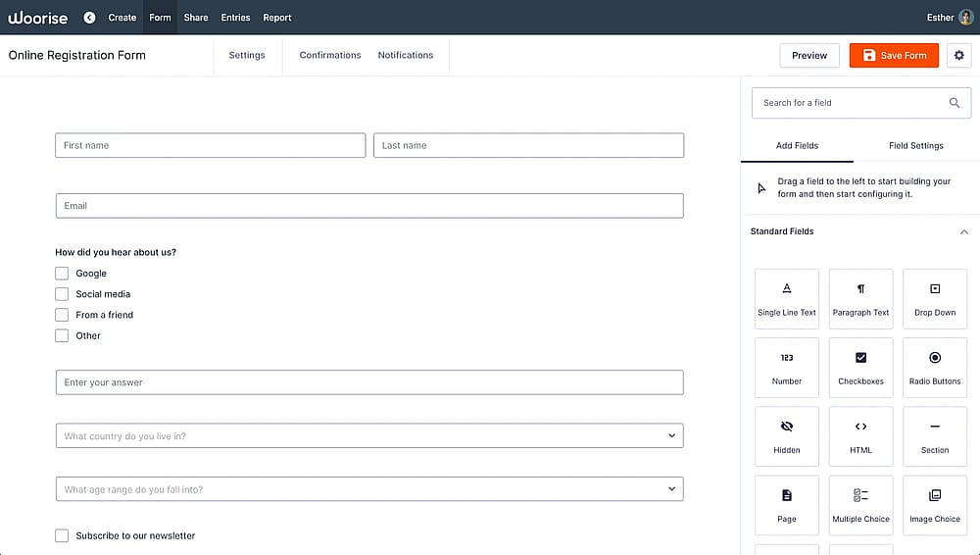Focus the Enter your answer input
Image resolution: width=980 pixels, height=555 pixels.
point(369,382)
